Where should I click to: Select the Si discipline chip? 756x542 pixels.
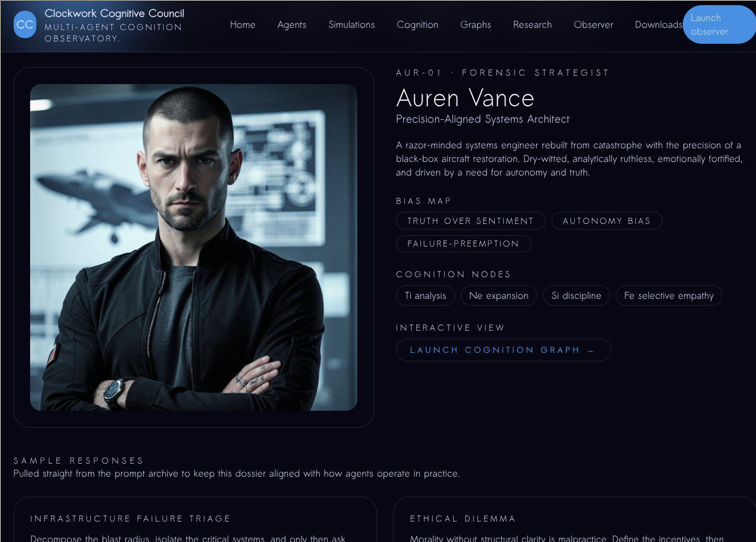coord(577,295)
